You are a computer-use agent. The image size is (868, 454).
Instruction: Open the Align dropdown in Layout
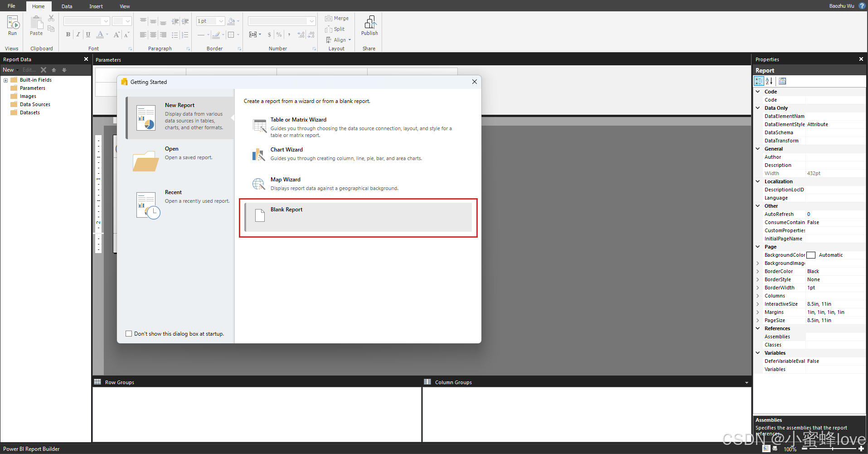tap(338, 40)
